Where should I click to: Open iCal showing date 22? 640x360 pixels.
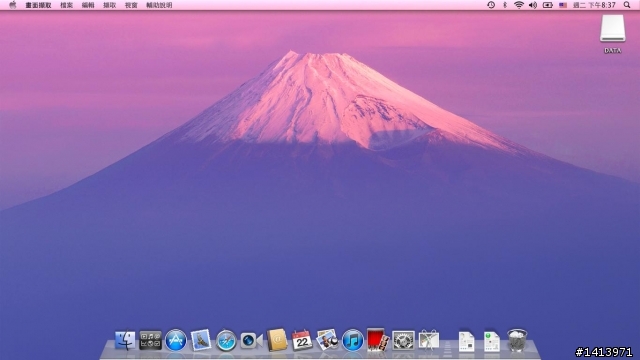(x=302, y=340)
